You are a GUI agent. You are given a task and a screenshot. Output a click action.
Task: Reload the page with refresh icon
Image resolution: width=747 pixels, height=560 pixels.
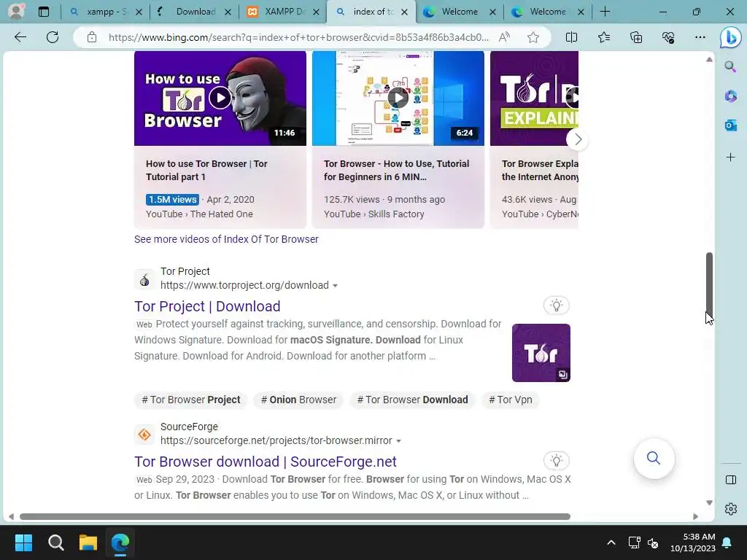(53, 37)
